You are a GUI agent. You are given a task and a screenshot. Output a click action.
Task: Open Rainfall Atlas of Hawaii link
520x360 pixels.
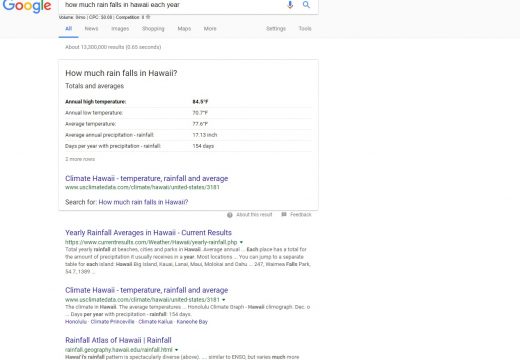coord(118,340)
